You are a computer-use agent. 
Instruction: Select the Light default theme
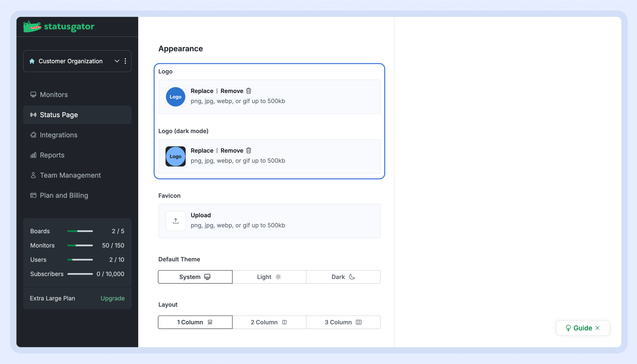269,277
